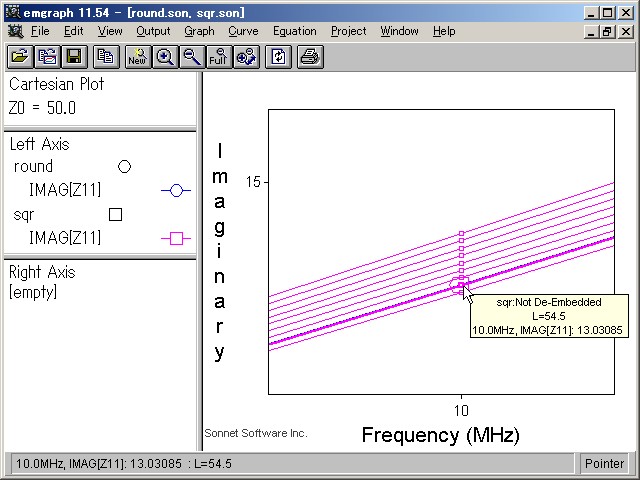Print the graph with the printer icon

(x=310, y=57)
